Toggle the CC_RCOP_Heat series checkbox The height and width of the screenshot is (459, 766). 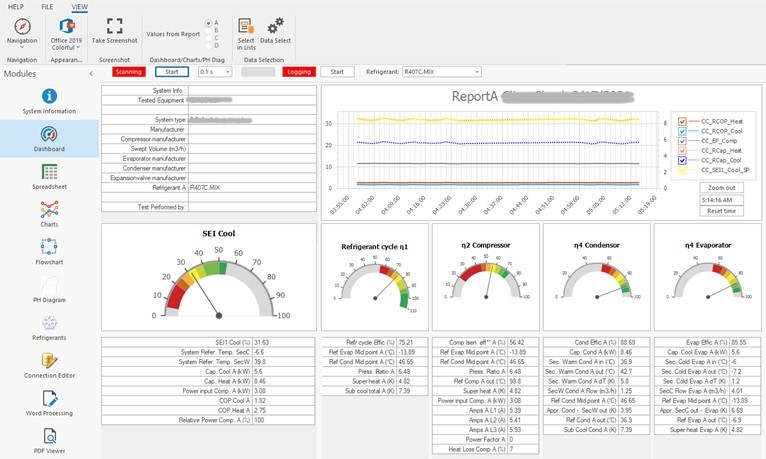pyautogui.click(x=682, y=122)
